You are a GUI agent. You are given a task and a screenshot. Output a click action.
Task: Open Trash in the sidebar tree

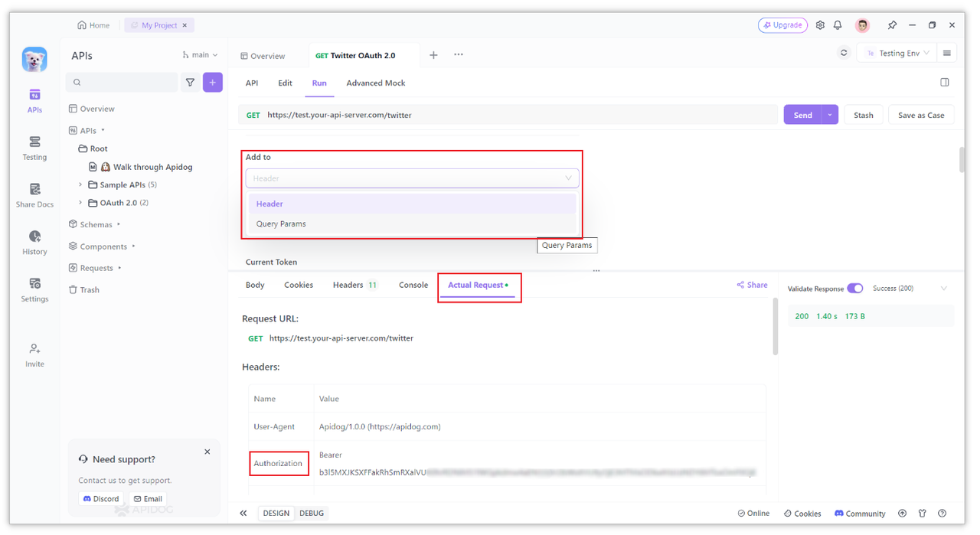click(x=84, y=290)
